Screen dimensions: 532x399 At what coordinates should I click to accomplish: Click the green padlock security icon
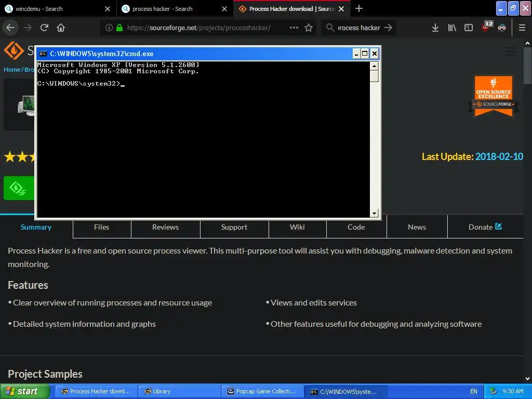[119, 28]
